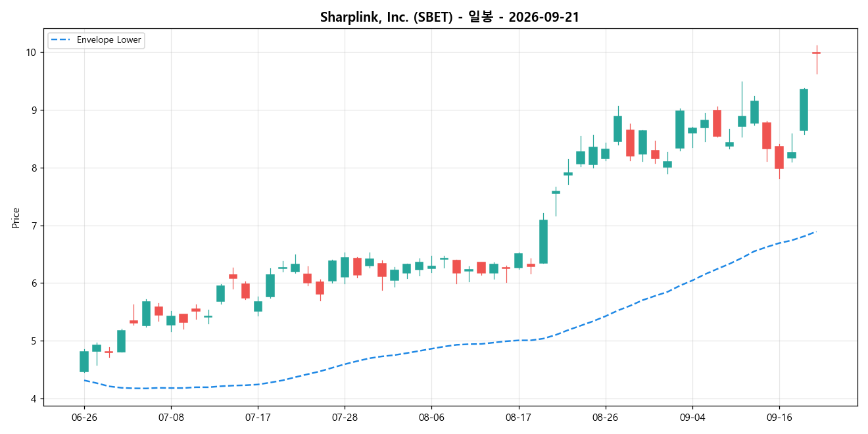The height and width of the screenshot is (434, 868).
Task: Click the Envelope Lower legend label
Action: (x=109, y=40)
